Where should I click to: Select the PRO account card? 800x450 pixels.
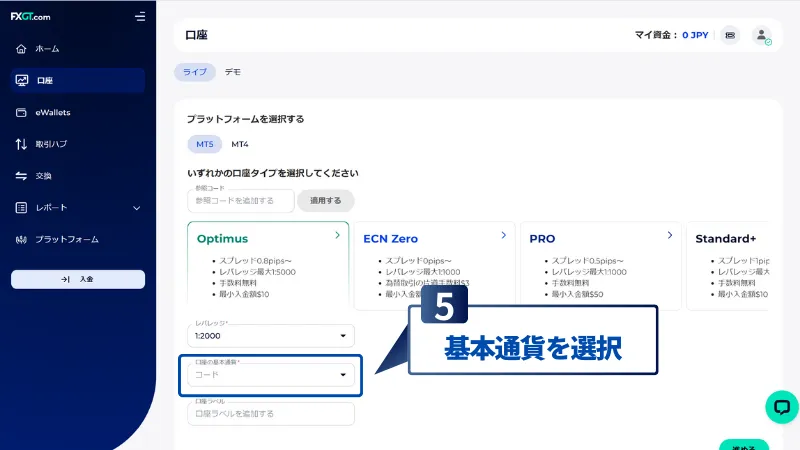click(601, 265)
